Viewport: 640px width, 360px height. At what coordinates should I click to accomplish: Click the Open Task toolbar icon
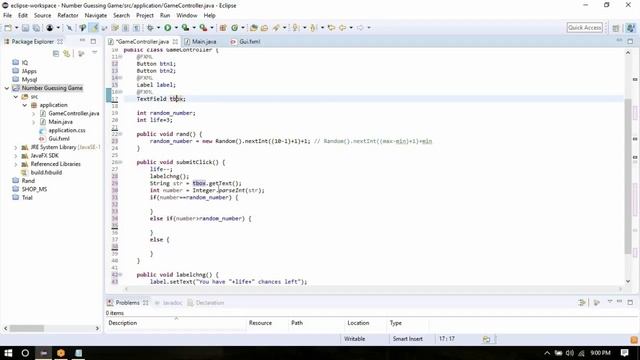tap(264, 28)
